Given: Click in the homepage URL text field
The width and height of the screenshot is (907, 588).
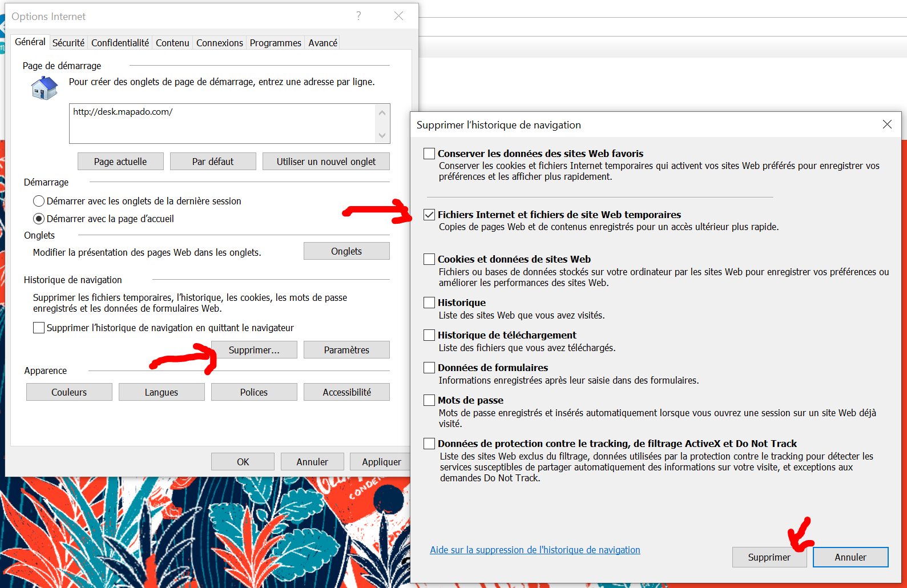Looking at the screenshot, I should click(223, 123).
